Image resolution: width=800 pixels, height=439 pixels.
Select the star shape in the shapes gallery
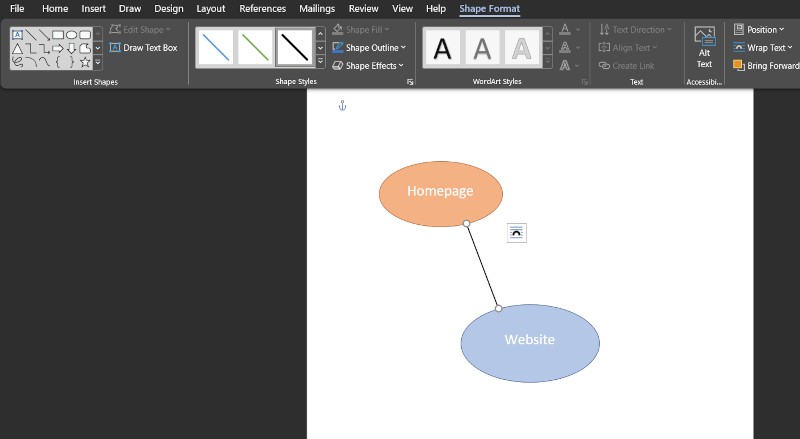(85, 62)
